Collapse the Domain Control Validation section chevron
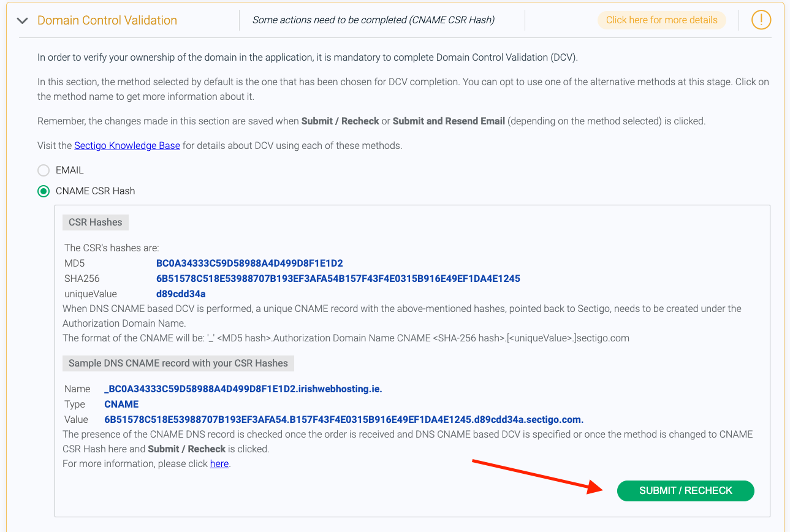Image resolution: width=790 pixels, height=532 pixels. [23, 20]
